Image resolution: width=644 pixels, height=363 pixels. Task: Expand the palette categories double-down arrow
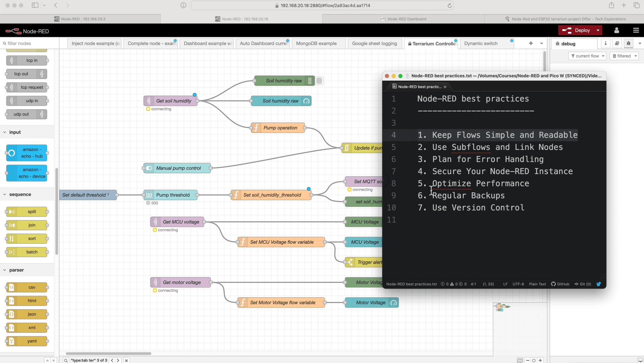coord(53,360)
